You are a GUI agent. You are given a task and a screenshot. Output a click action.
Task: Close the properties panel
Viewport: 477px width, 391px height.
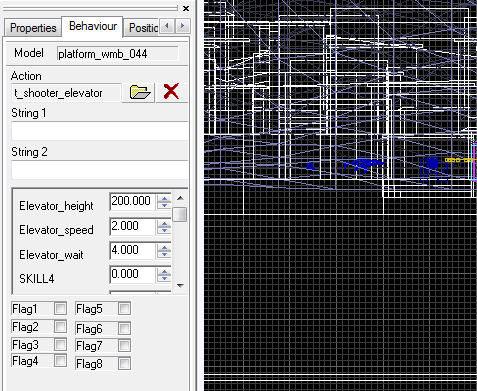pos(186,9)
